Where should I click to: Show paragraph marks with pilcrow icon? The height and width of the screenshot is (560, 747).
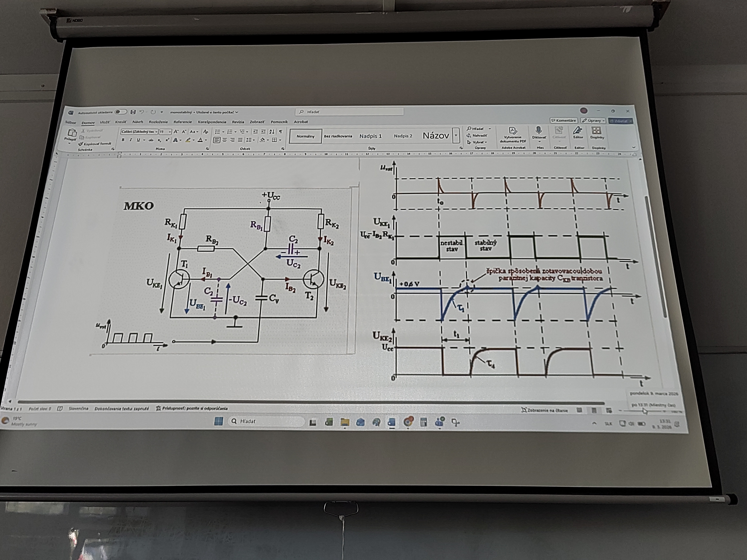[281, 132]
